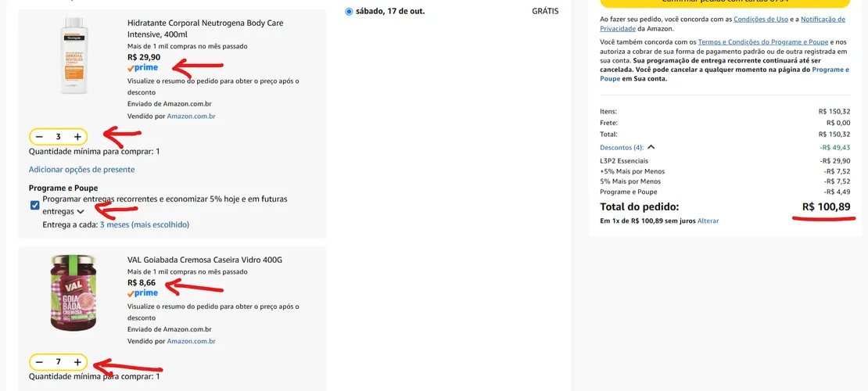Click the GRÁTIS shipping label

pos(545,11)
